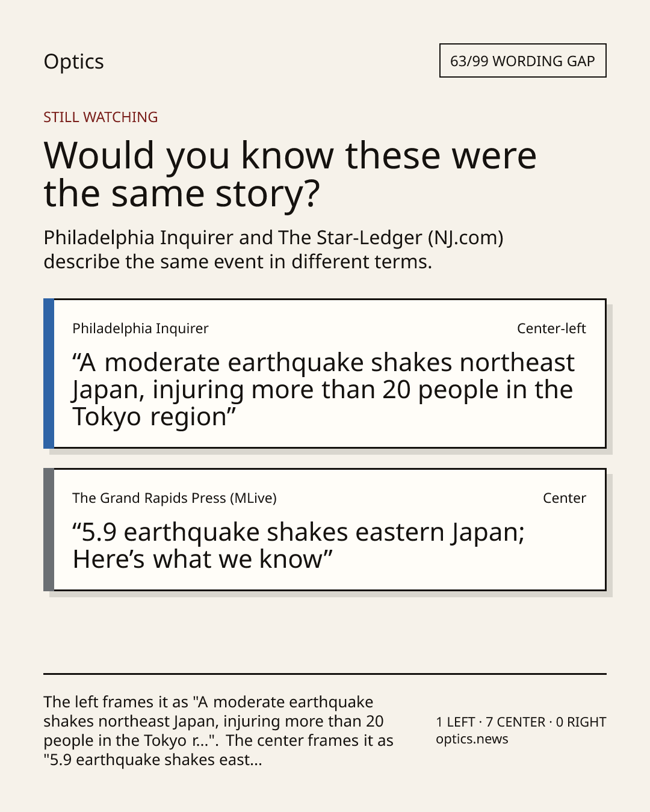The width and height of the screenshot is (650, 812).
Task: Click 'Here's what we know' headline line
Action: [203, 559]
